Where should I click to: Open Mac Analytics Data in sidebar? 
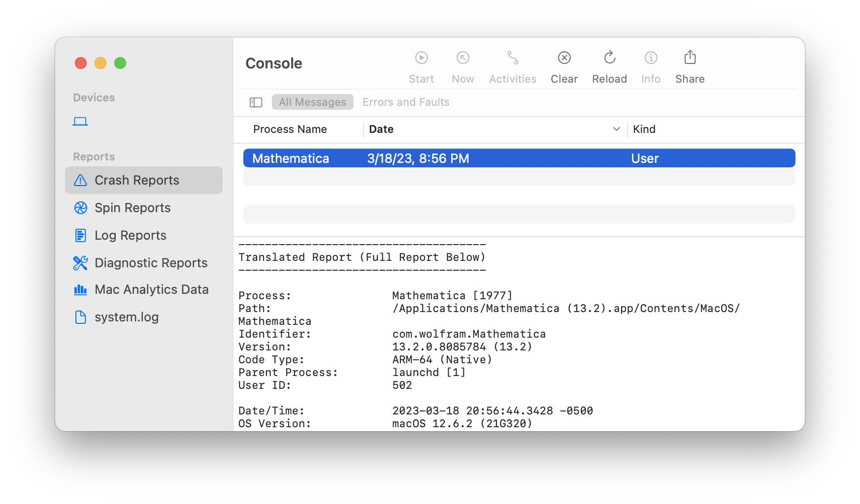pos(151,289)
